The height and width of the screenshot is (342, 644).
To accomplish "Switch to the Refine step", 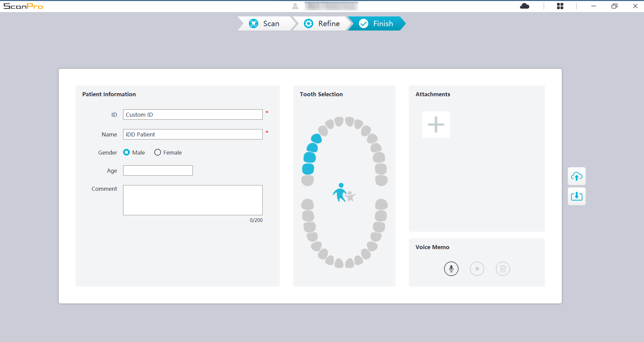I will [322, 23].
